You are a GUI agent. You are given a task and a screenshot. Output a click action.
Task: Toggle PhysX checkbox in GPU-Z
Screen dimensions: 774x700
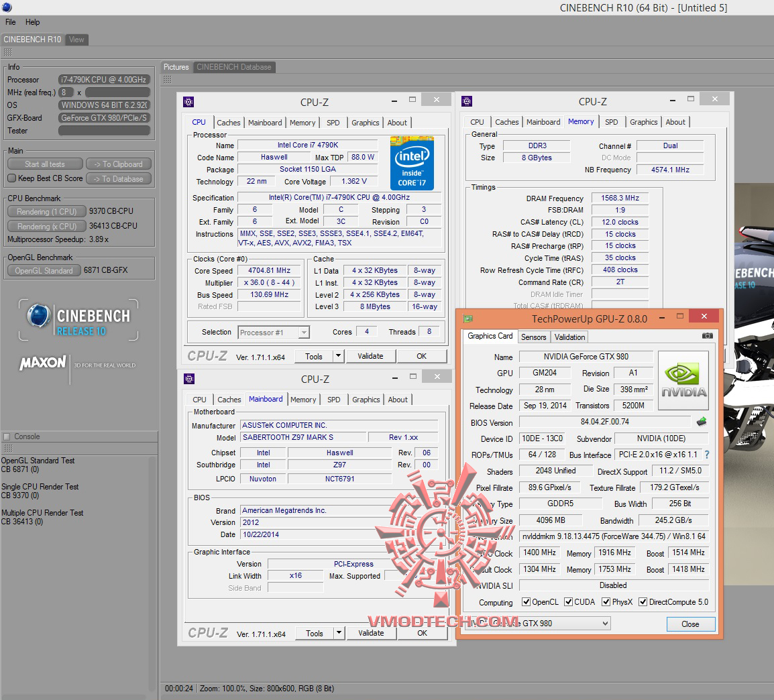[x=606, y=602]
